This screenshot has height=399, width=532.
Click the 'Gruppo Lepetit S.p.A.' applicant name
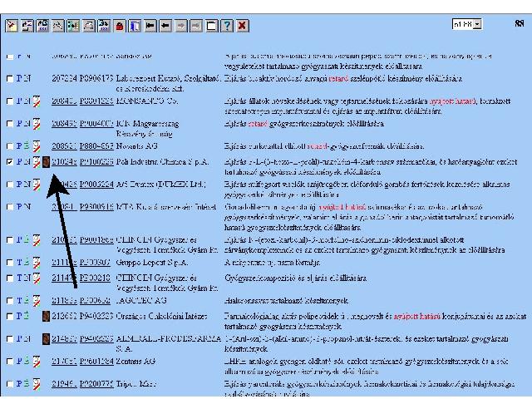152,263
